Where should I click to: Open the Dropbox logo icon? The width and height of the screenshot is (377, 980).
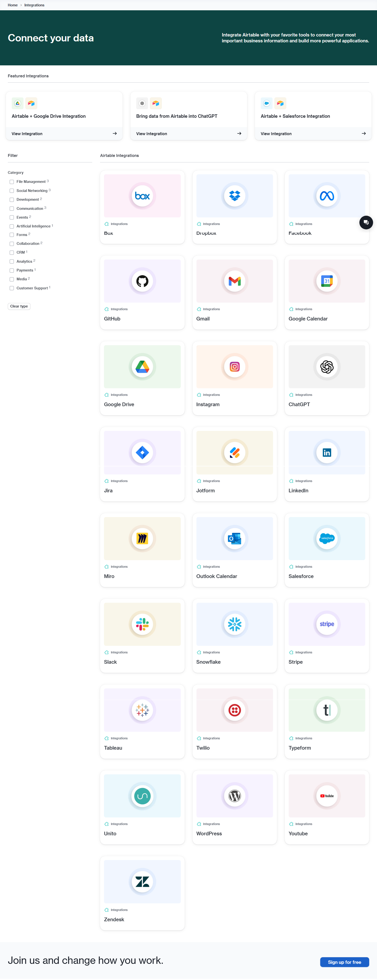(234, 196)
